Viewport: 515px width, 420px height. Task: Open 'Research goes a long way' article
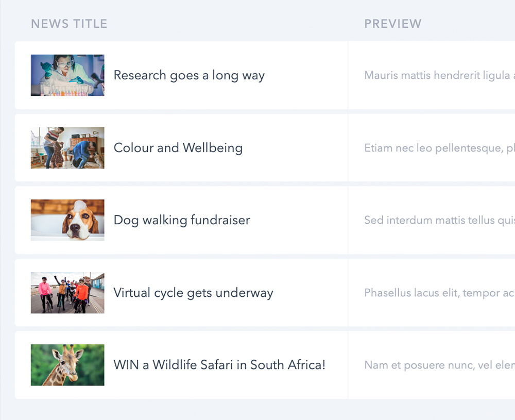[x=189, y=75]
